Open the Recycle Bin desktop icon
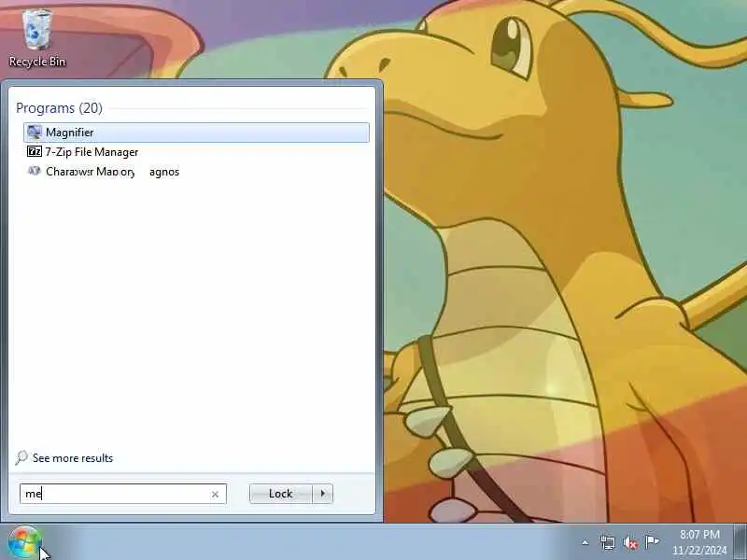 click(x=37, y=39)
